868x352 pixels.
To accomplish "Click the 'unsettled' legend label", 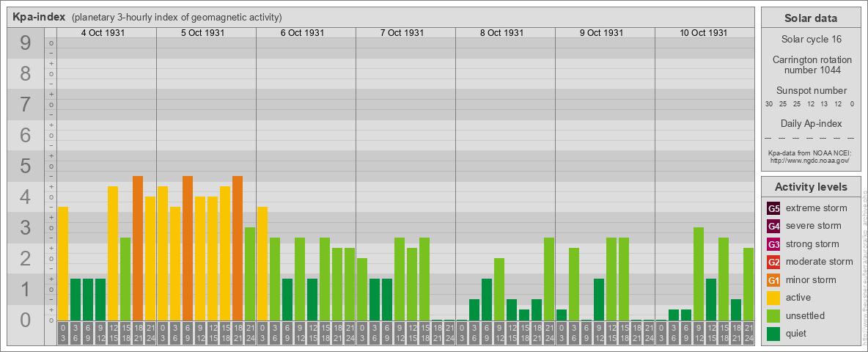I will tap(806, 315).
